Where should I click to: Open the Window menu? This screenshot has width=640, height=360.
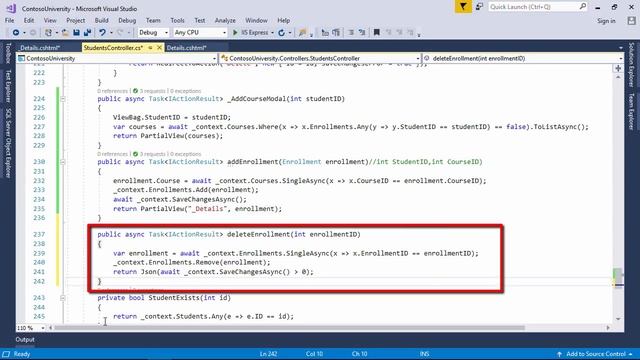tap(256, 20)
